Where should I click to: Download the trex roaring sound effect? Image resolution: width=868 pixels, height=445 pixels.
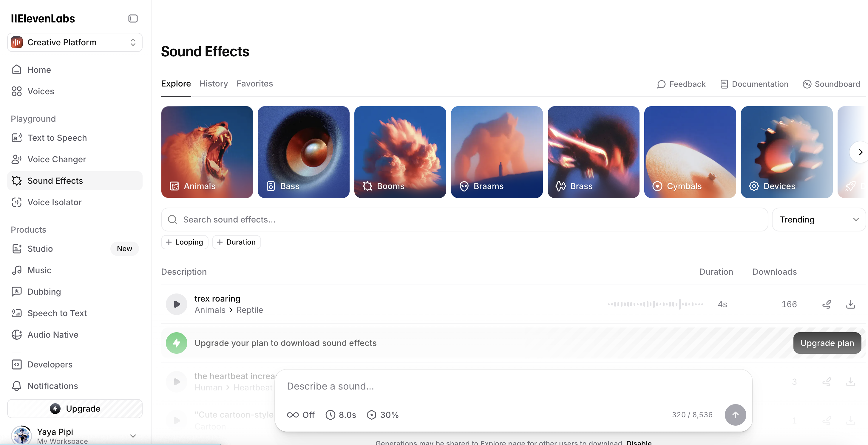click(x=850, y=304)
